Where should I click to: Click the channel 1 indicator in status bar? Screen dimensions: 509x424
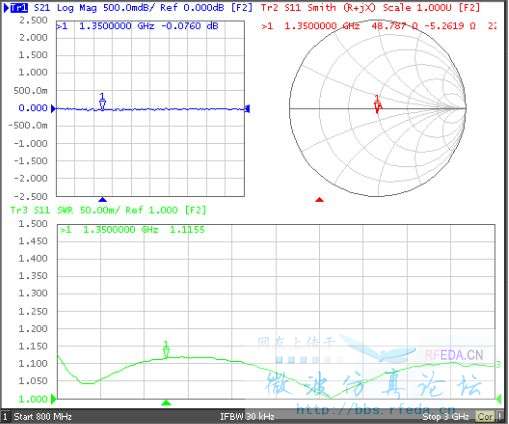[5, 417]
